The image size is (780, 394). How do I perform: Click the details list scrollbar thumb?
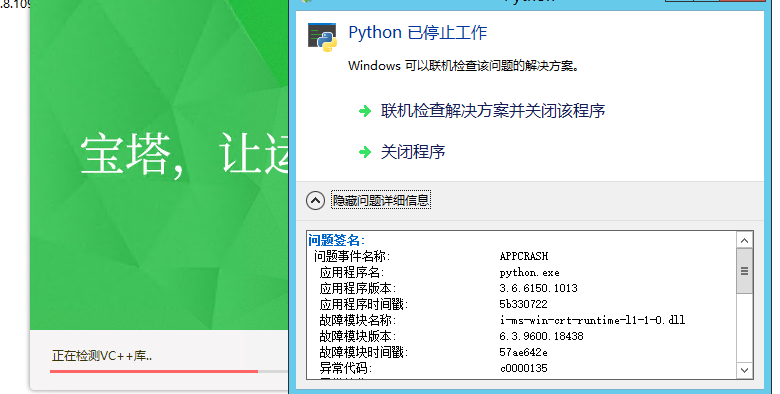click(x=744, y=271)
